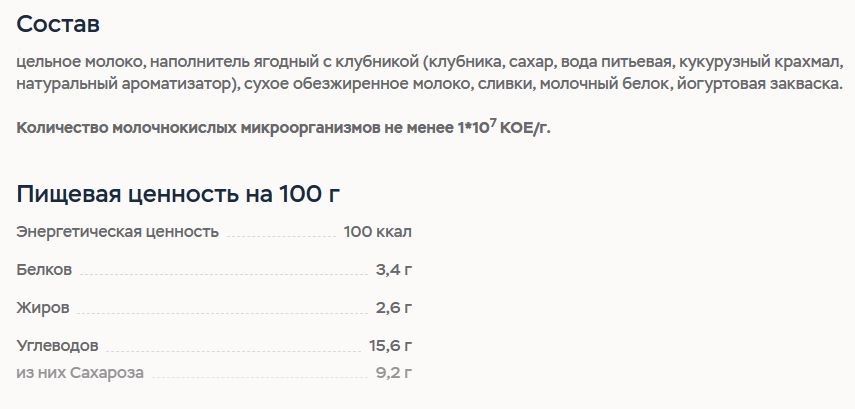Select the Энергетическая ценность label
This screenshot has width=855, height=409.
[x=117, y=232]
